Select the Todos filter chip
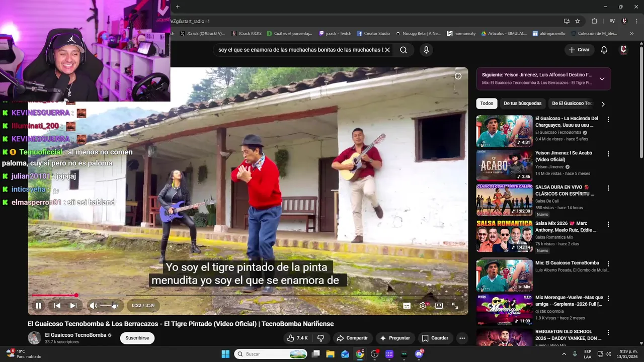Image resolution: width=644 pixels, height=362 pixels. click(487, 104)
